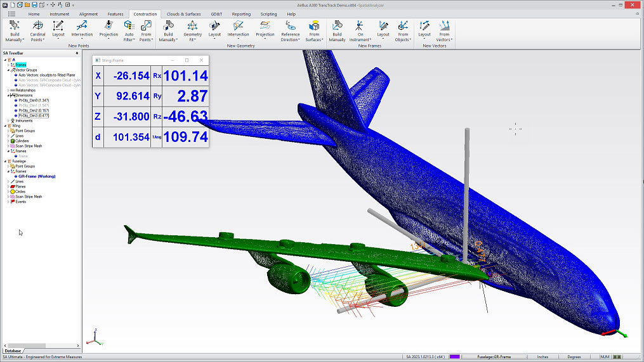Click Projection tool in New Points group

click(108, 30)
